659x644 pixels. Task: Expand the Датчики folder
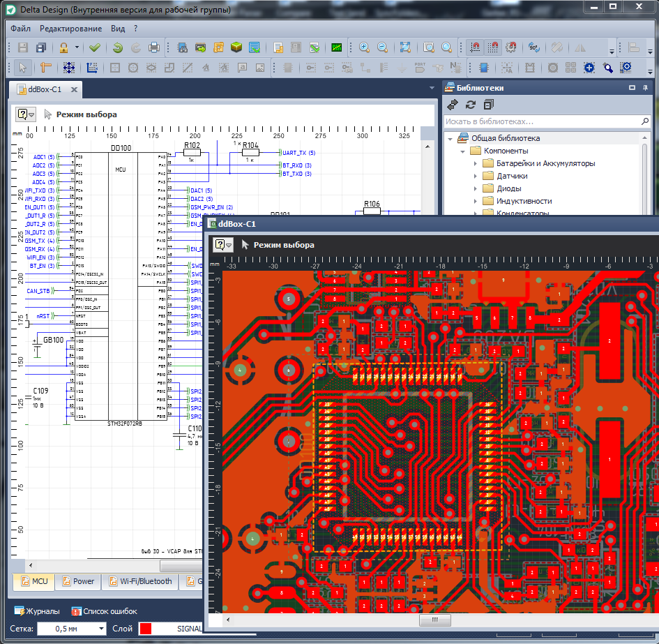(x=476, y=176)
